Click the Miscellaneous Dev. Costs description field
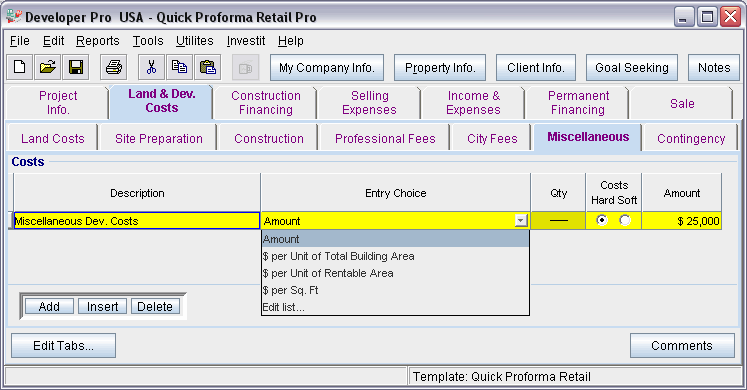Viewport: 747px width, 390px height. 137,221
